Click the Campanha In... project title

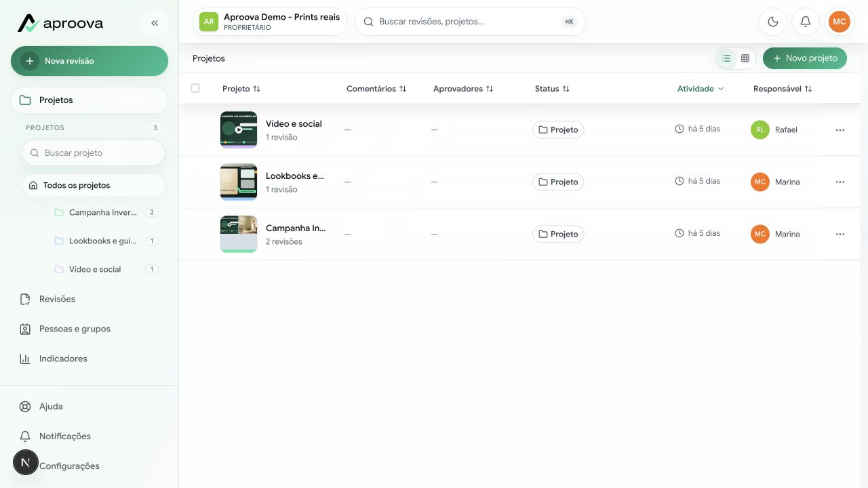(296, 228)
